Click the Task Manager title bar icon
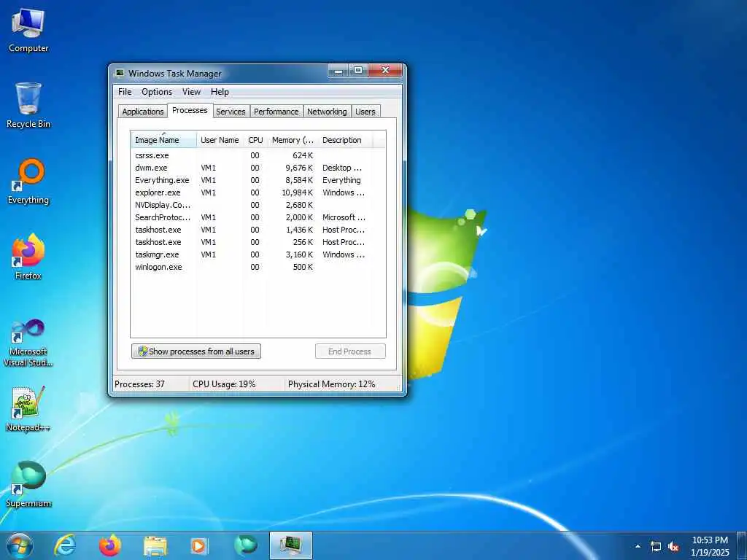 120,74
